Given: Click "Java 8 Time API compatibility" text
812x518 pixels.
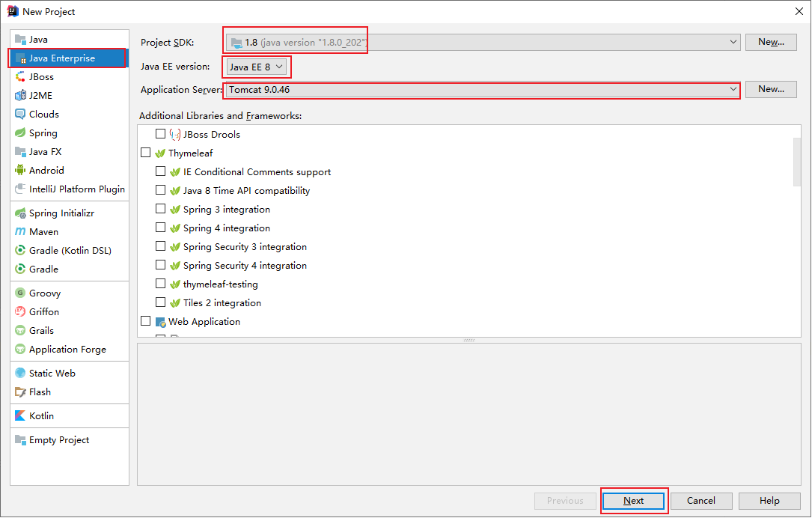Looking at the screenshot, I should coord(246,191).
